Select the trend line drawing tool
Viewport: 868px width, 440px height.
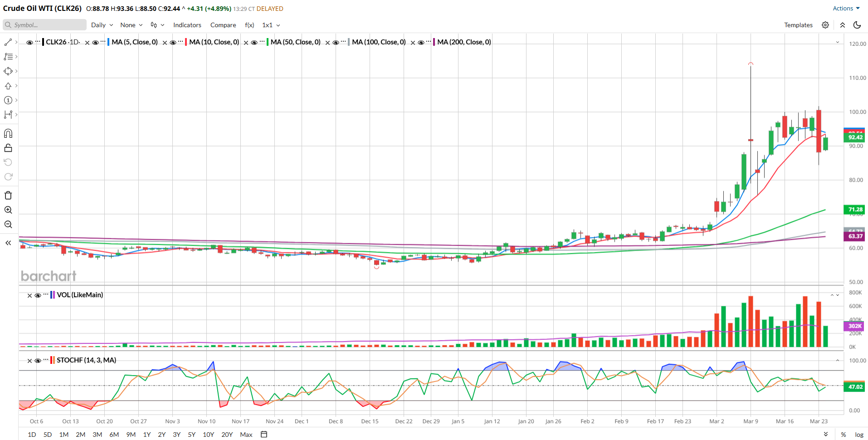(8, 42)
